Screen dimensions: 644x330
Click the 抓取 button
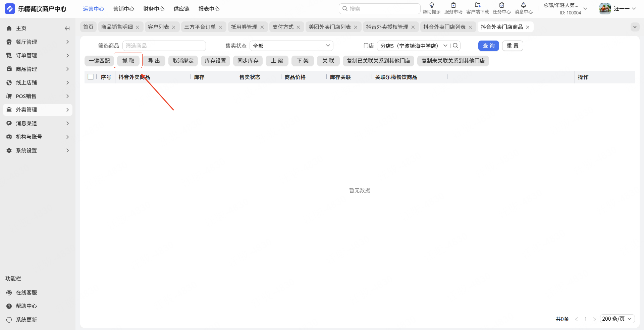coord(128,61)
